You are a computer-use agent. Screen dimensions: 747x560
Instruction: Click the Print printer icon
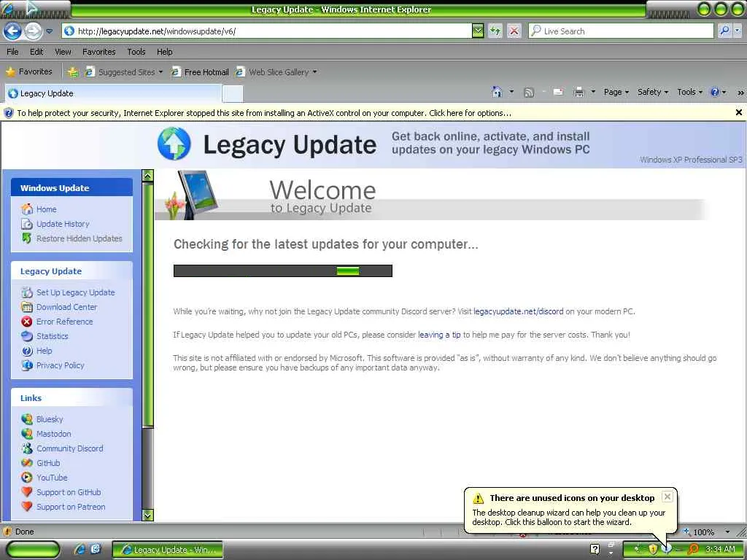click(x=578, y=93)
